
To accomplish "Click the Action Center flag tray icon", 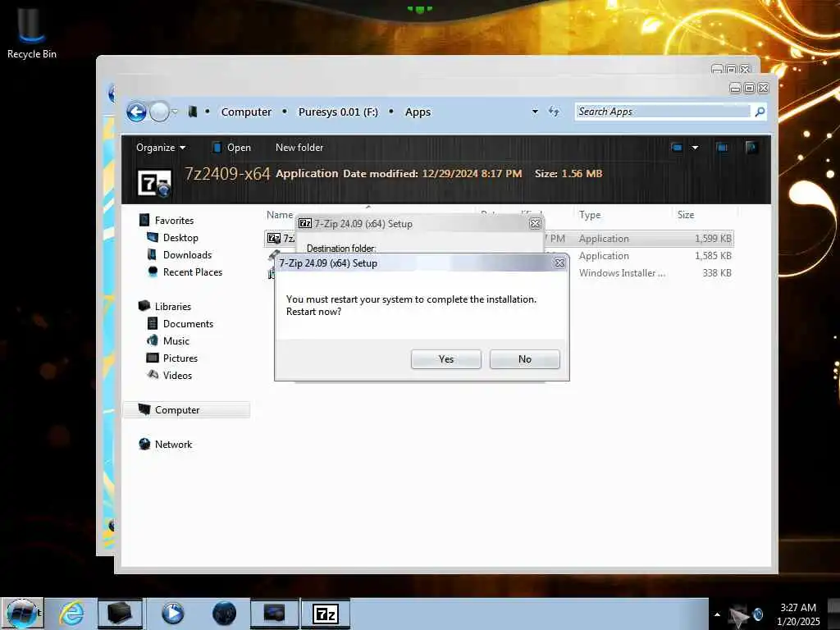I will tap(739, 616).
